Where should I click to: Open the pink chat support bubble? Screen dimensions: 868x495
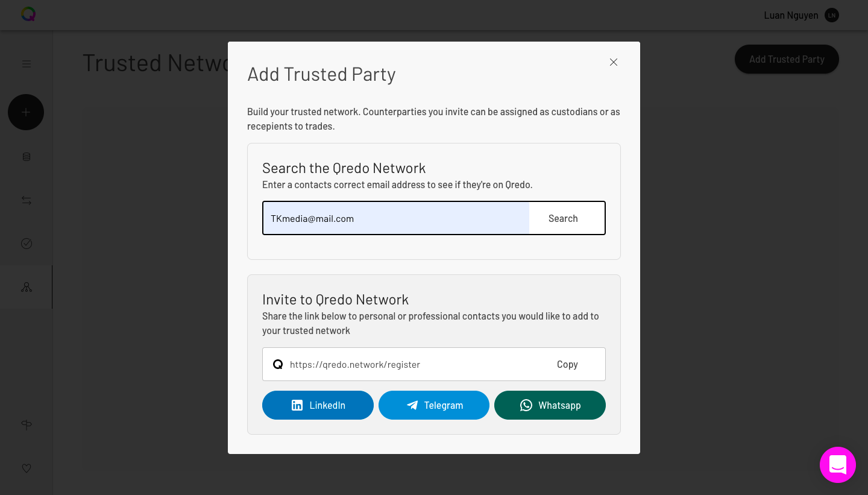[x=838, y=465]
